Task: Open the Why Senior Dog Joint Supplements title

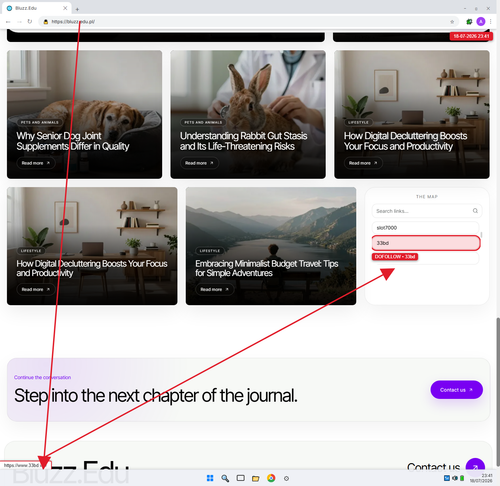Action: [73, 141]
